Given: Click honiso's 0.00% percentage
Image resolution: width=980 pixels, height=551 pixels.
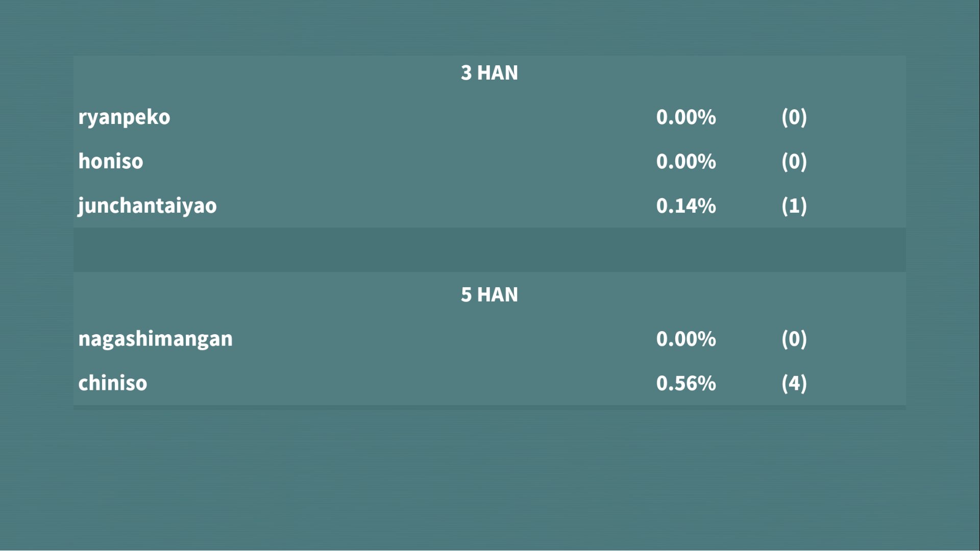Looking at the screenshot, I should pos(685,162).
